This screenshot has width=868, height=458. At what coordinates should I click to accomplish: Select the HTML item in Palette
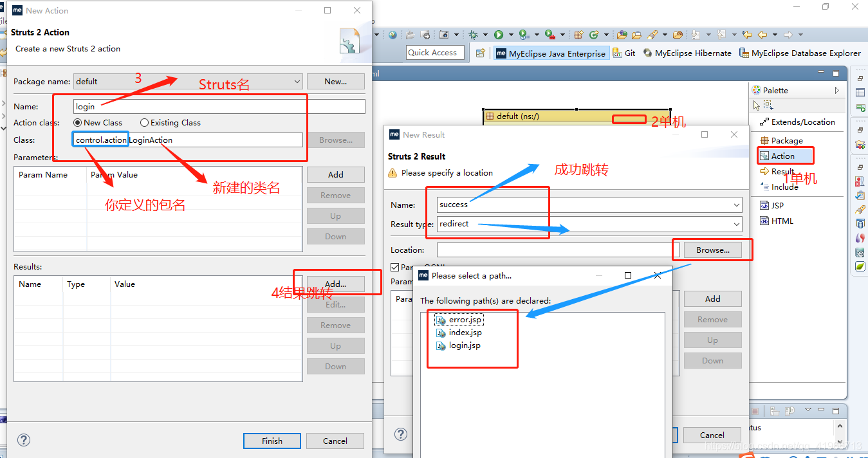point(777,221)
